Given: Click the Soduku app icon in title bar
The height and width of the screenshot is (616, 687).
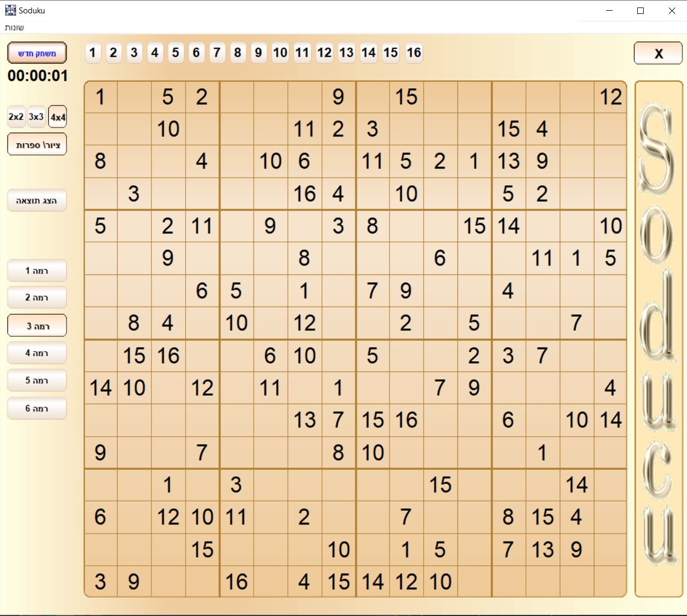Looking at the screenshot, I should 11,10.
